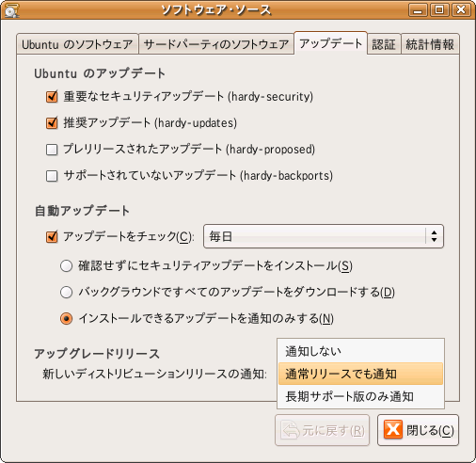Open サードパーティのソフトウェア tab
The image size is (476, 463).
point(216,44)
